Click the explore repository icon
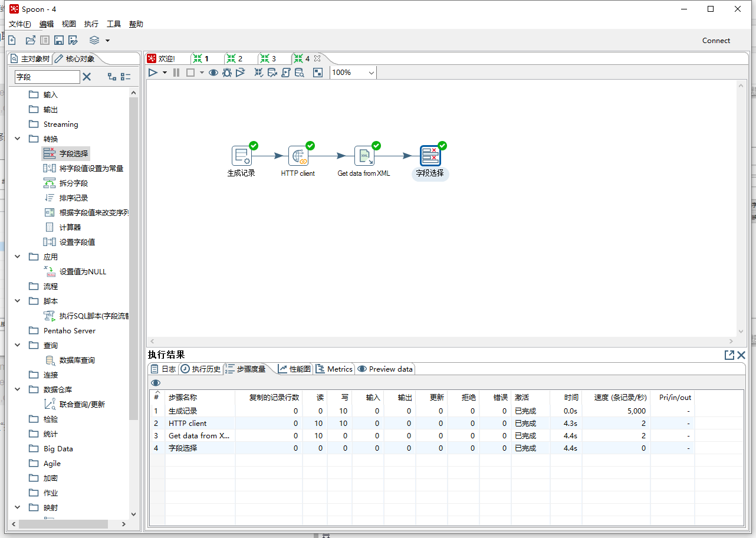This screenshot has height=538, width=756. pyautogui.click(x=45, y=40)
